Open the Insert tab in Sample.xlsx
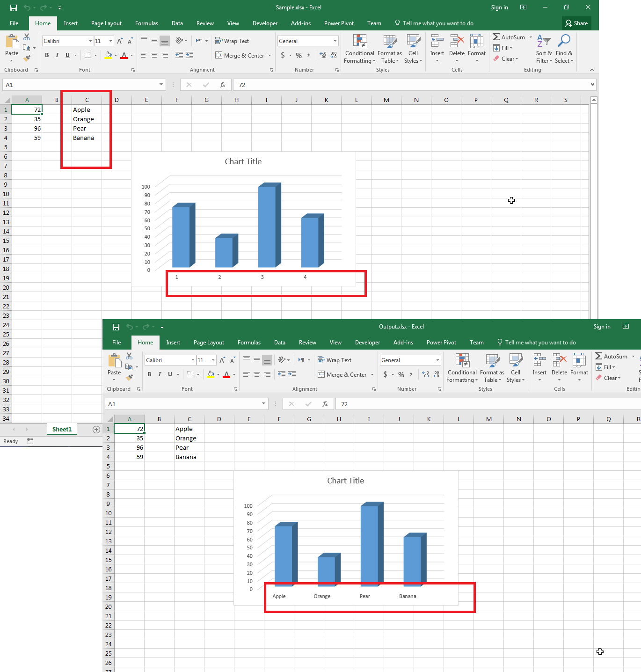 point(71,23)
